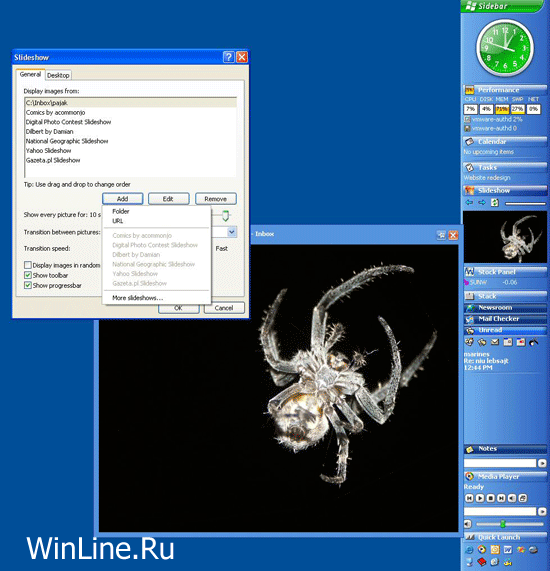This screenshot has height=571, width=550.
Task: Collapse the Stack panel header
Action: 505,296
